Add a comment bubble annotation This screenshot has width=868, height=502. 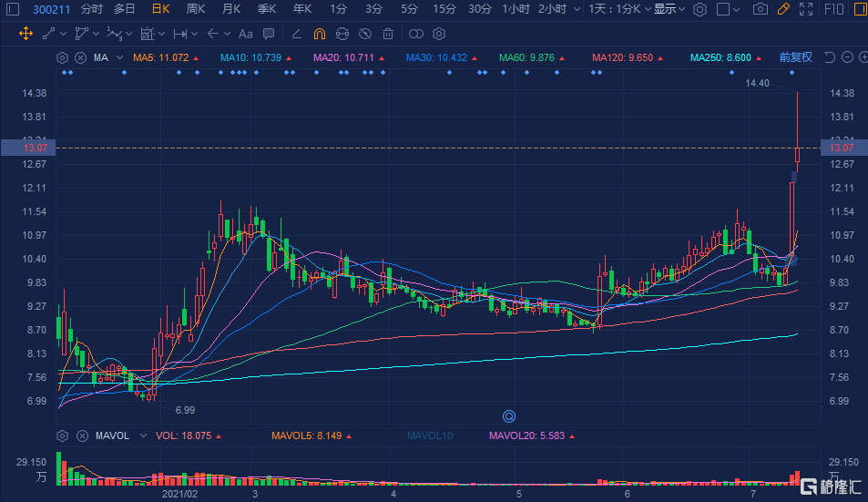click(268, 34)
